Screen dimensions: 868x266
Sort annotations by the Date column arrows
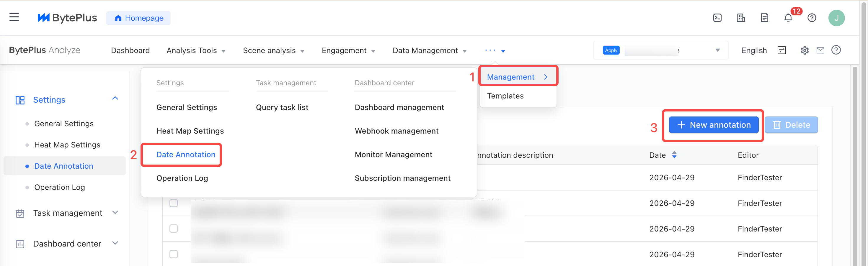tap(674, 155)
